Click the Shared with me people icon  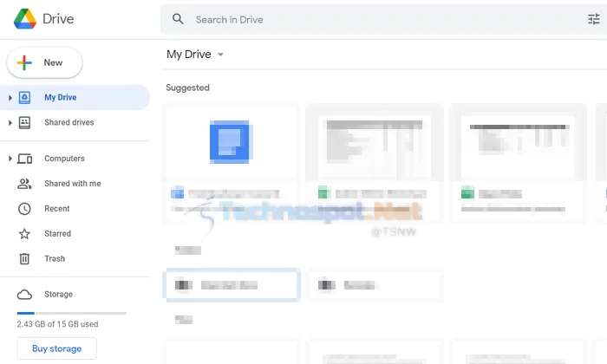pos(24,184)
